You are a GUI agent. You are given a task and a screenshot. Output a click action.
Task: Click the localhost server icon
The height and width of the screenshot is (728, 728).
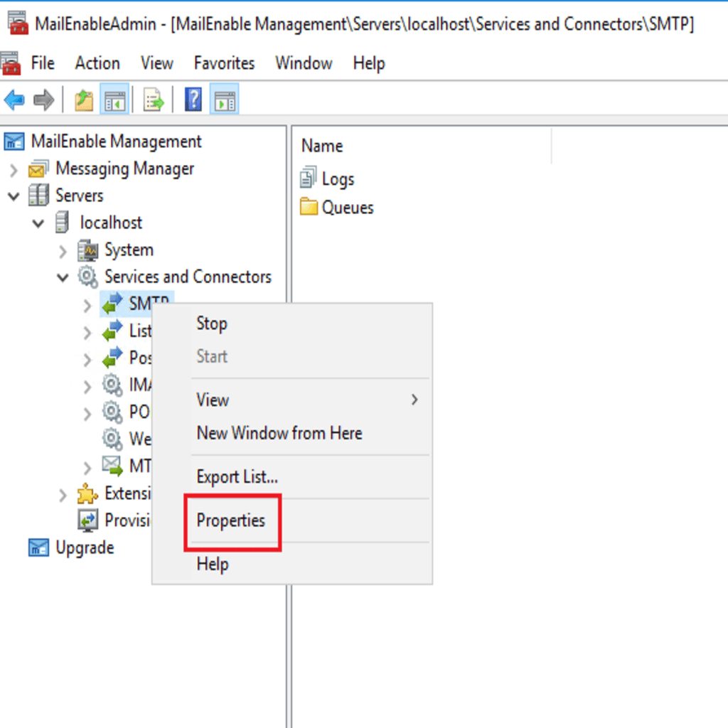(63, 223)
